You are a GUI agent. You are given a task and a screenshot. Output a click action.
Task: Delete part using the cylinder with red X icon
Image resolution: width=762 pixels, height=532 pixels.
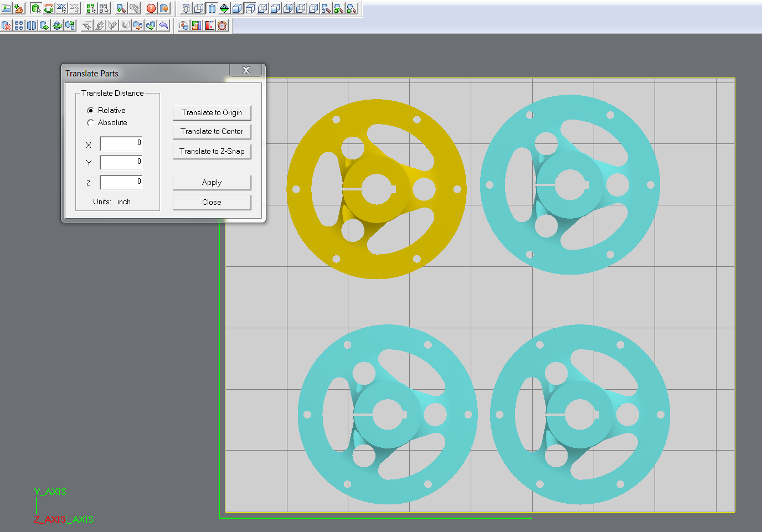(x=6, y=25)
